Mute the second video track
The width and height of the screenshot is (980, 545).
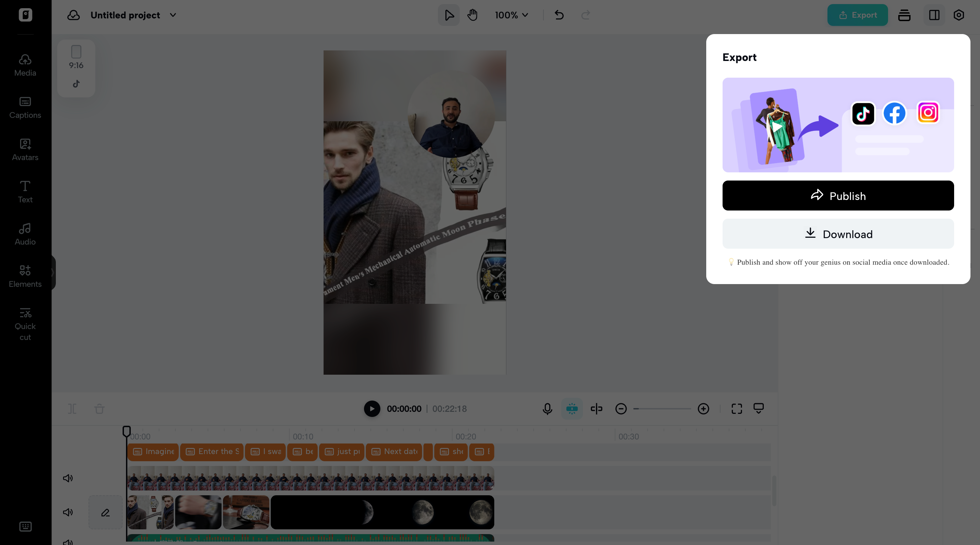click(x=67, y=512)
